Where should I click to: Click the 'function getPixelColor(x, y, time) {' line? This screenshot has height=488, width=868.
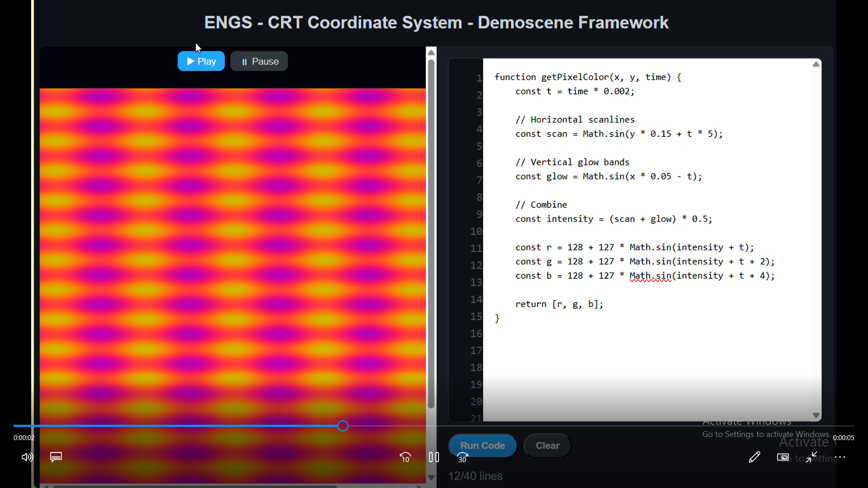(588, 77)
